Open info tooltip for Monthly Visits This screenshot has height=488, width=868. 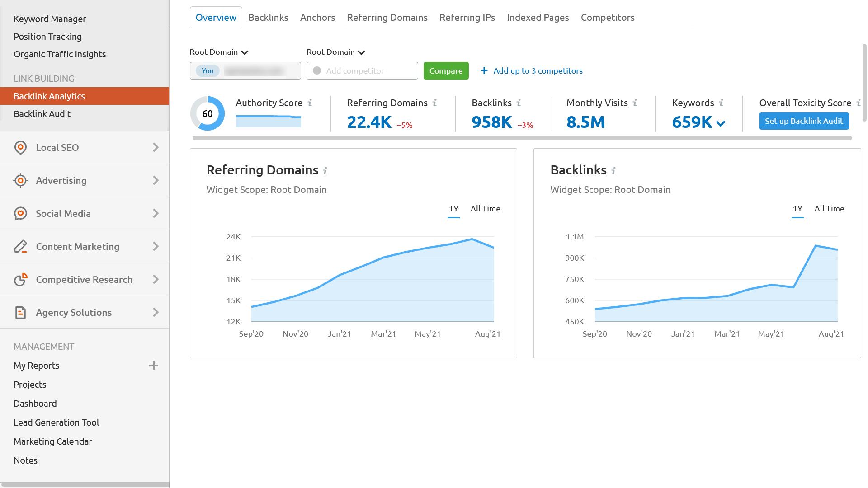(x=635, y=103)
